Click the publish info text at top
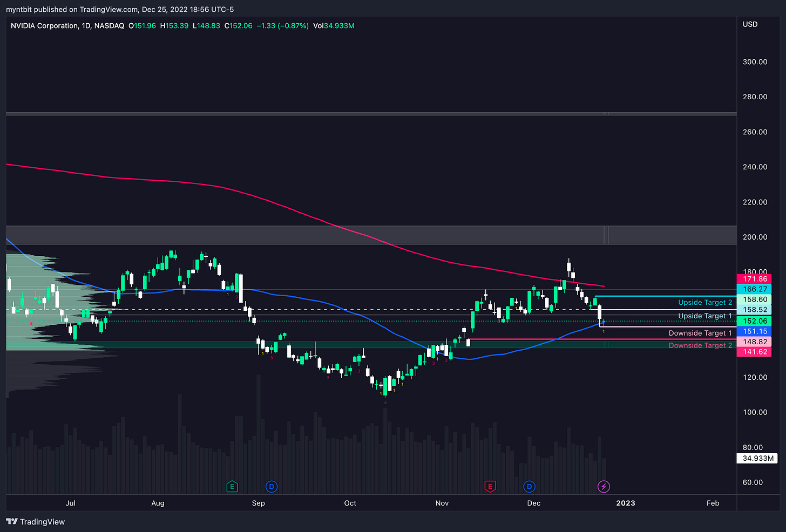The width and height of the screenshot is (786, 532). point(120,9)
